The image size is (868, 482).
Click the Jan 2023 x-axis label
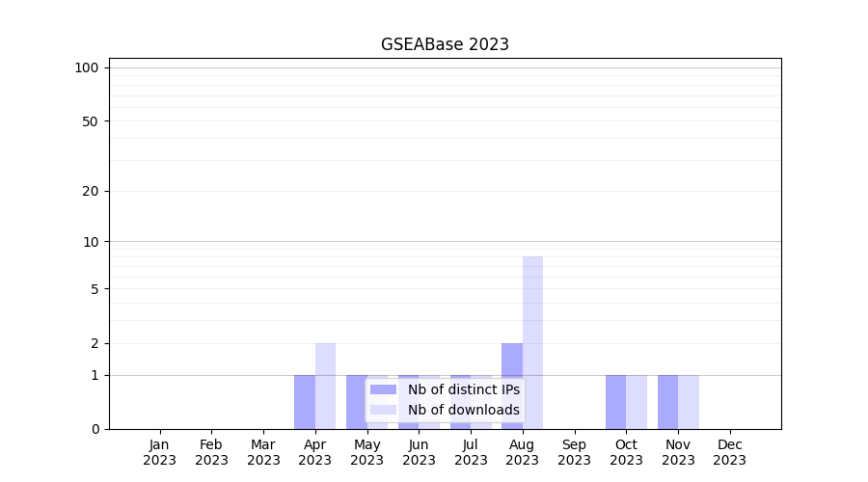159,452
